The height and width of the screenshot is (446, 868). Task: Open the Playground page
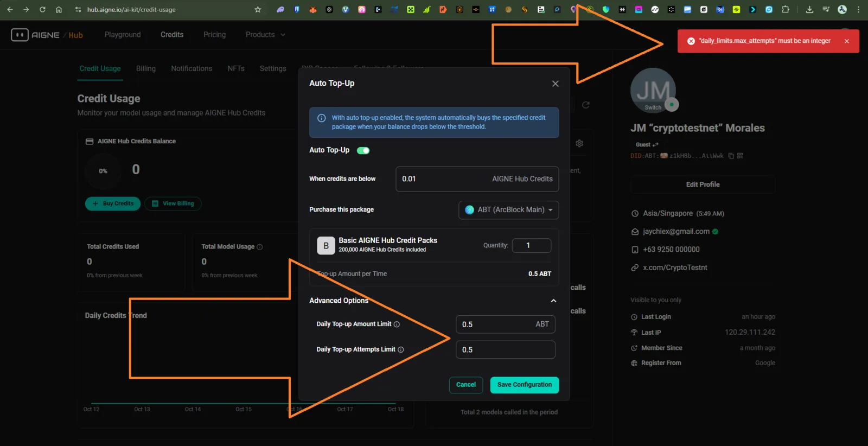[x=123, y=35]
